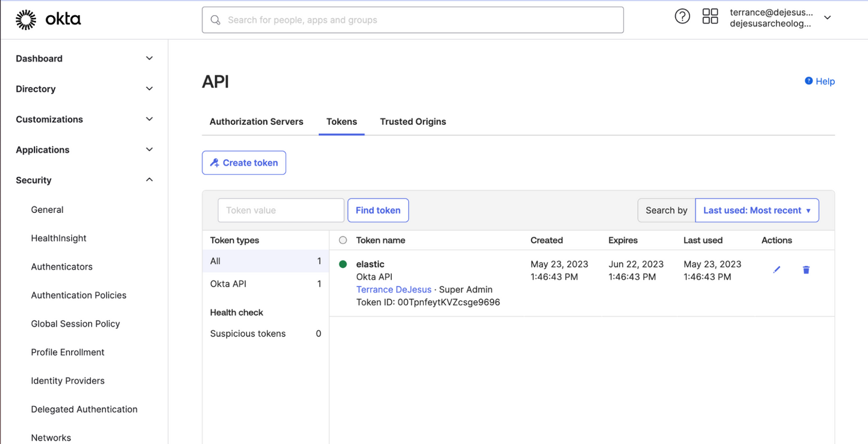The width and height of the screenshot is (868, 444).
Task: Select the Token name header radio circle
Action: tap(343, 240)
